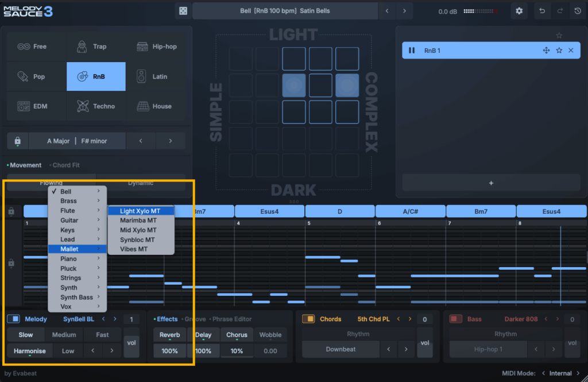Set melody speed to Fast

(102, 335)
